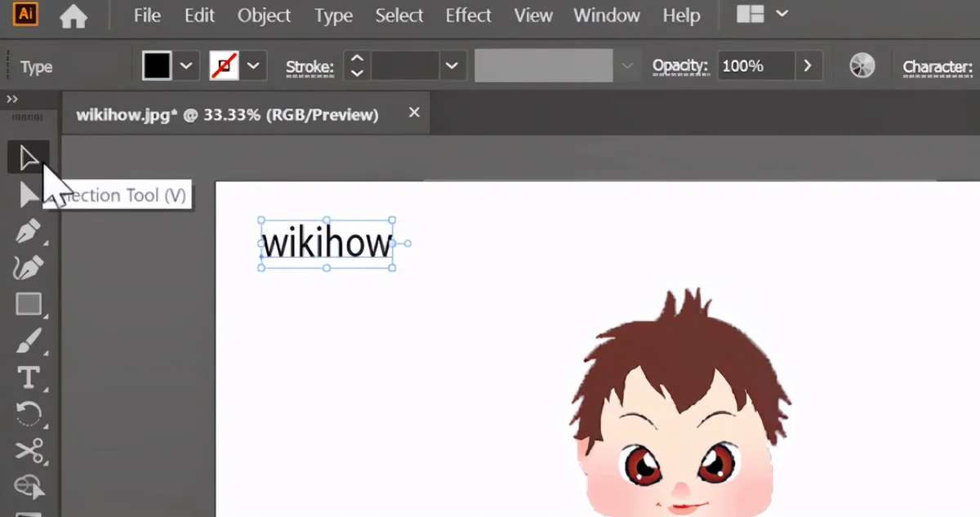The image size is (980, 517).
Task: Select the Shape Builder tool
Action: tap(29, 486)
